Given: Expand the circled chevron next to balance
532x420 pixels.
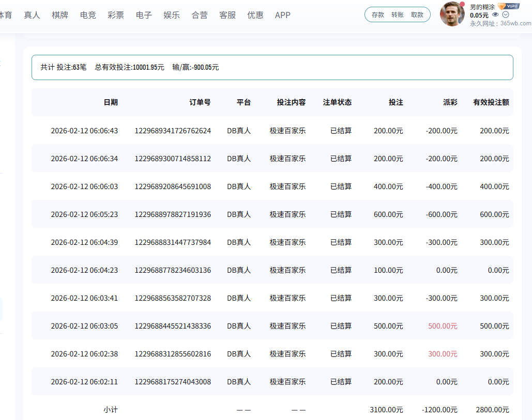Looking at the screenshot, I should [506, 15].
